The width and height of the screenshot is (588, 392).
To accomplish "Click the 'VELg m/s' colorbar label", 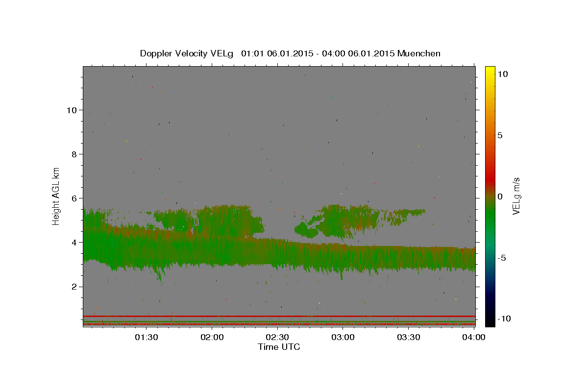I will pyautogui.click(x=516, y=196).
